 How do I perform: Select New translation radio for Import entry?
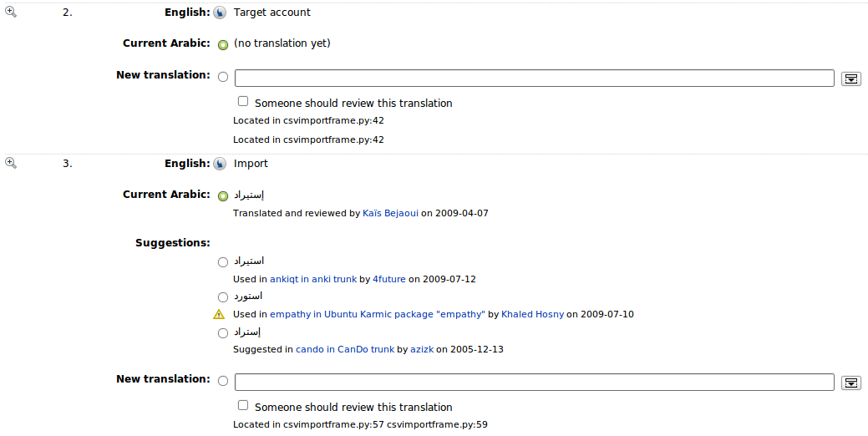(222, 381)
